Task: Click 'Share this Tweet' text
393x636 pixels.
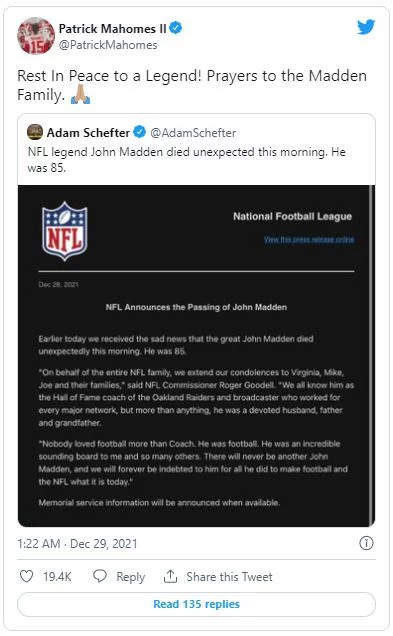Action: click(229, 576)
